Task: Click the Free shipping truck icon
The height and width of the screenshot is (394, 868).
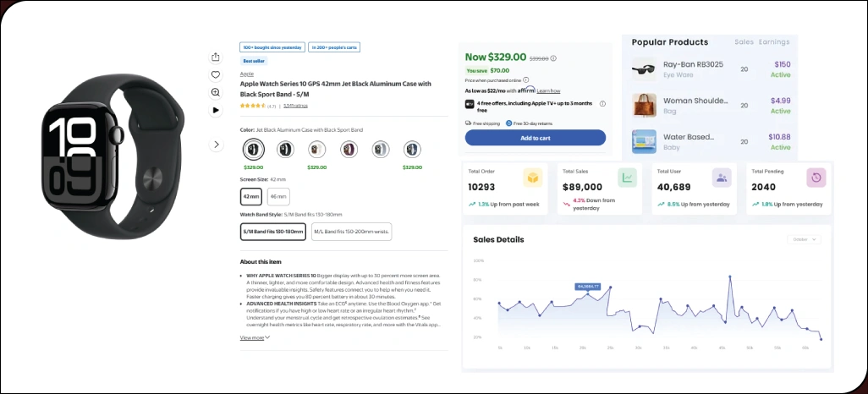Action: click(x=469, y=123)
